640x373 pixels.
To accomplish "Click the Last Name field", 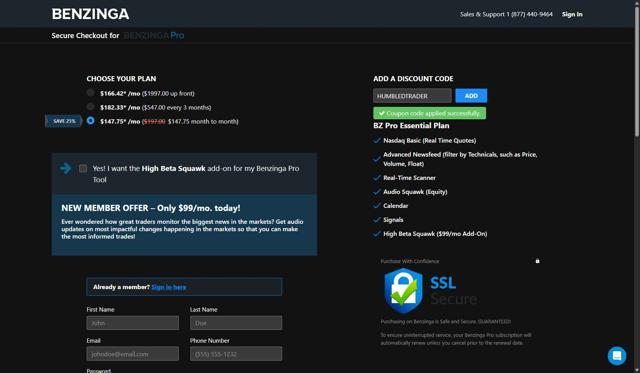I will click(x=236, y=323).
